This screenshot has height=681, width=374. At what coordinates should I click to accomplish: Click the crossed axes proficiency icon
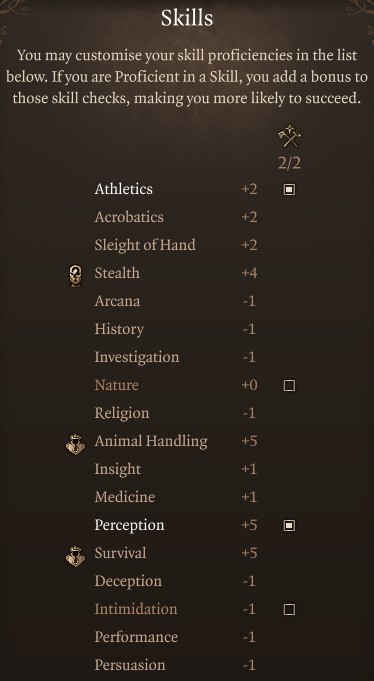(x=289, y=136)
